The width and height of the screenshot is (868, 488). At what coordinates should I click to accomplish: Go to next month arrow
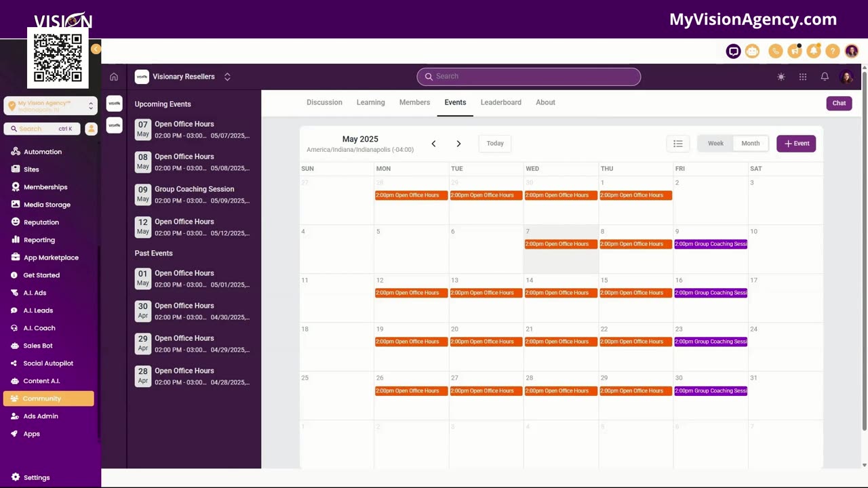pyautogui.click(x=458, y=144)
